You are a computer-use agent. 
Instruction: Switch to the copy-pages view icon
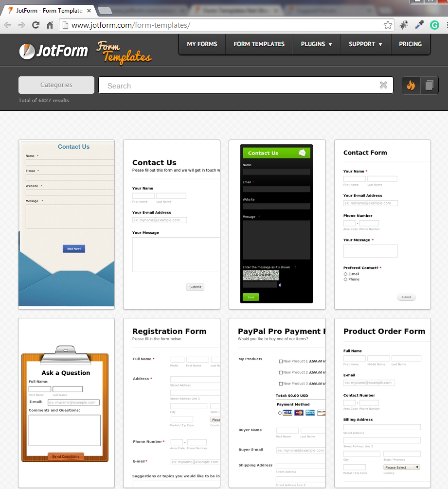pos(430,85)
